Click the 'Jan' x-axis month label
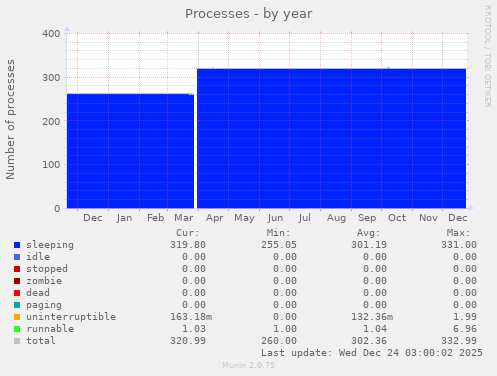497x376 pixels. pos(124,218)
